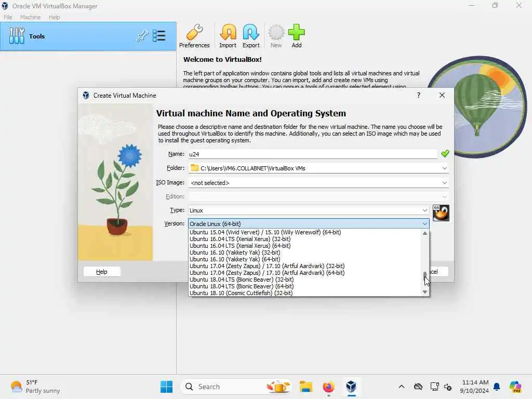Click the version list scrollbar thumb
The height and width of the screenshot is (399, 532).
click(425, 277)
